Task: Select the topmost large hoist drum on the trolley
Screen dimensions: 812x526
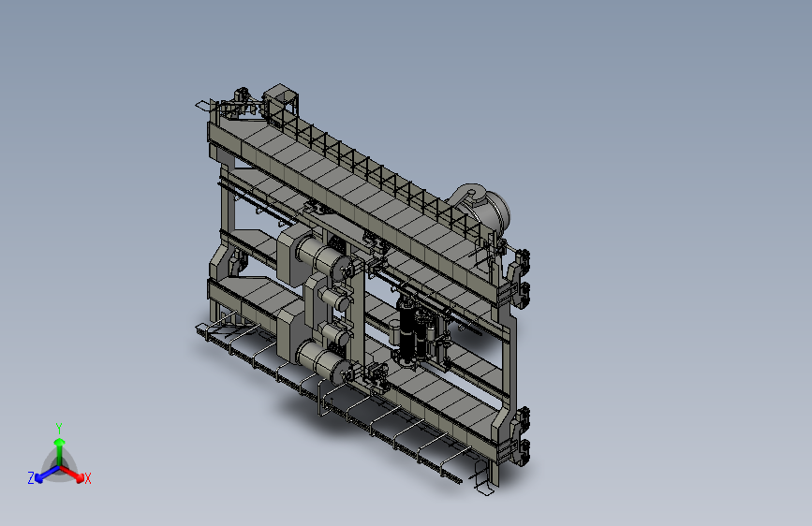Action: 322,256
